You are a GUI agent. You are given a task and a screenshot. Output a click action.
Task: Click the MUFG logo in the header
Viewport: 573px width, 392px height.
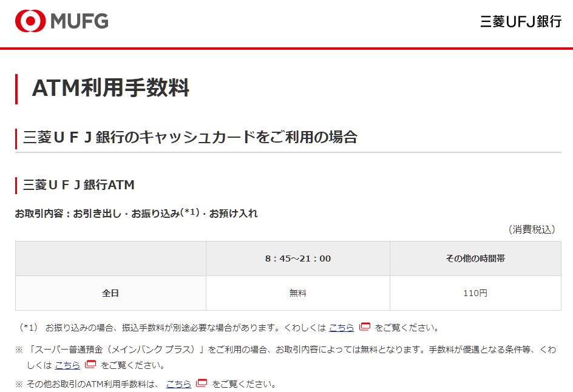click(x=62, y=21)
